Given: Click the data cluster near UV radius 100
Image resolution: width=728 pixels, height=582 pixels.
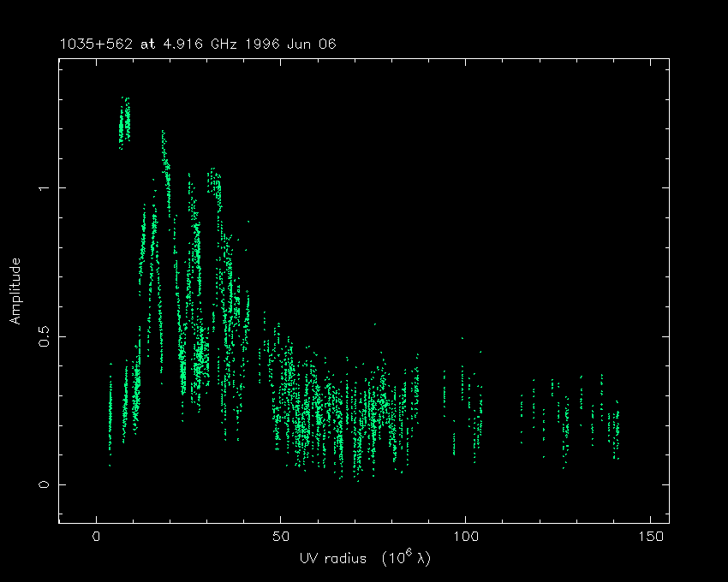Looking at the screenshot, I should [x=467, y=402].
